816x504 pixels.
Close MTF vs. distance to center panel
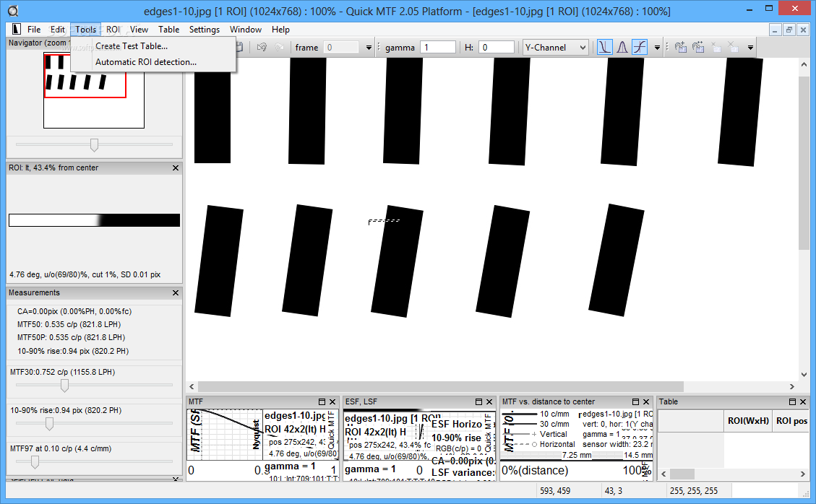coord(646,402)
